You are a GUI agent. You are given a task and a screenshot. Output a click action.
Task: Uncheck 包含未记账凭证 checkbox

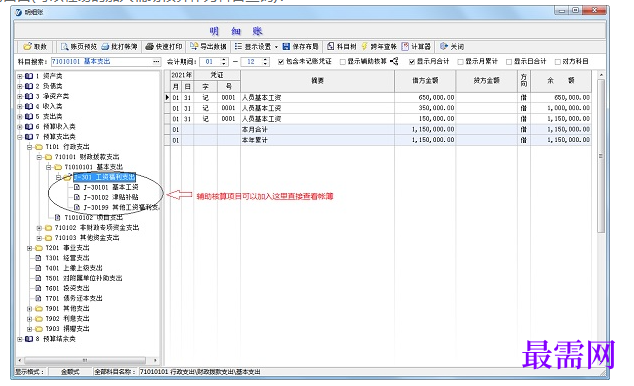pos(281,62)
